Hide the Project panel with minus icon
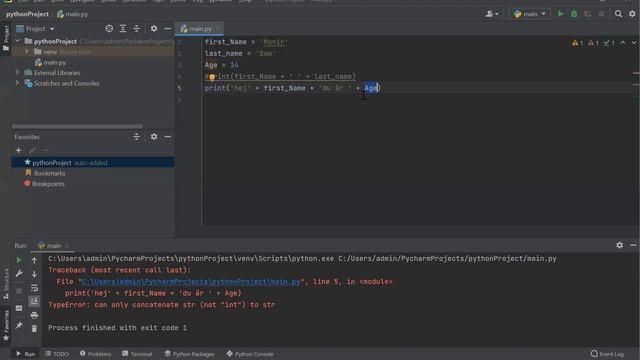Image resolution: width=640 pixels, height=360 pixels. (167, 29)
